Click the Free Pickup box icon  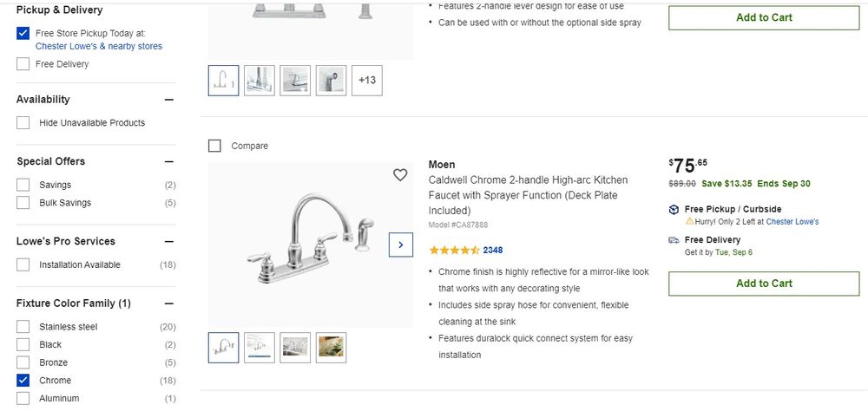click(x=674, y=210)
